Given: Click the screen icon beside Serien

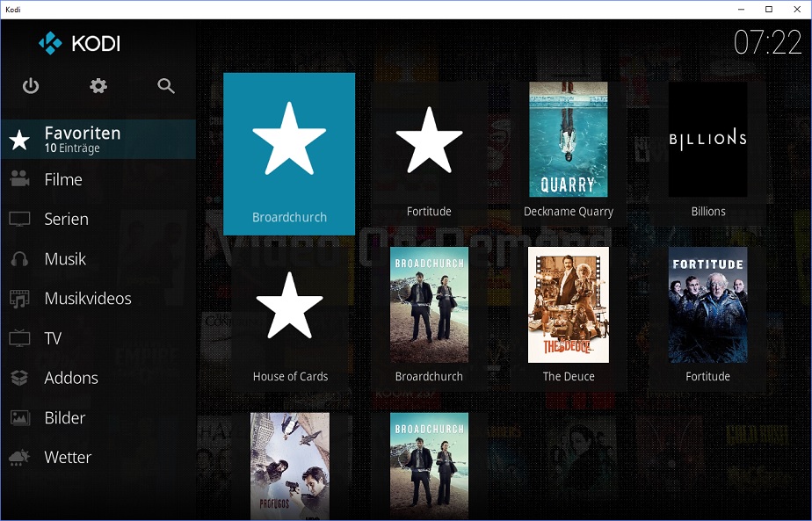Looking at the screenshot, I should (19, 219).
